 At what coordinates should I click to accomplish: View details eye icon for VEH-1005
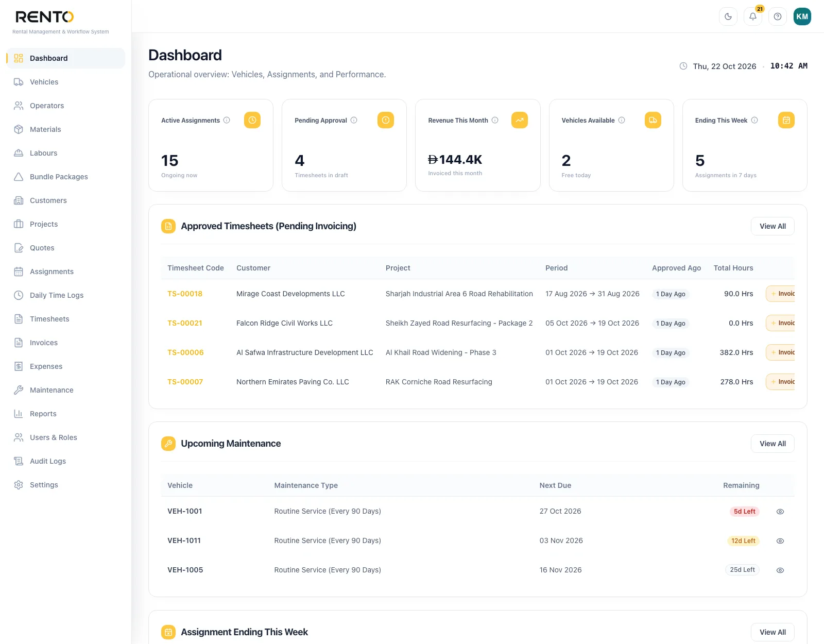point(780,570)
